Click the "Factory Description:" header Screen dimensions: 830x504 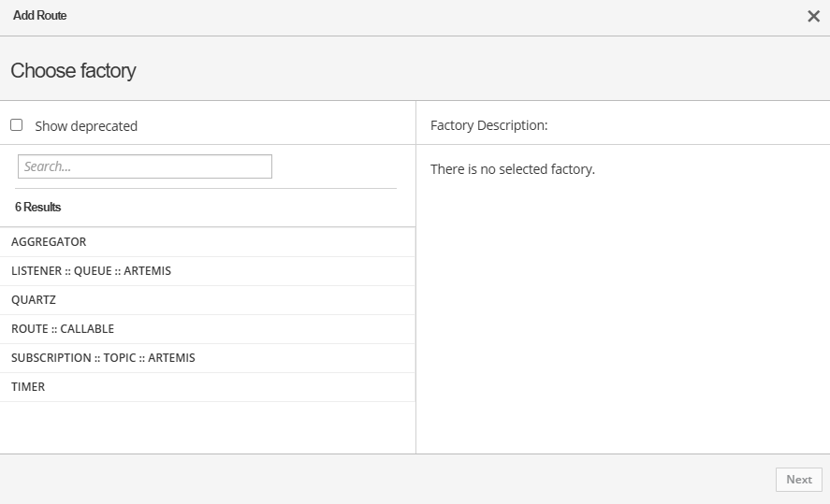pyautogui.click(x=488, y=125)
